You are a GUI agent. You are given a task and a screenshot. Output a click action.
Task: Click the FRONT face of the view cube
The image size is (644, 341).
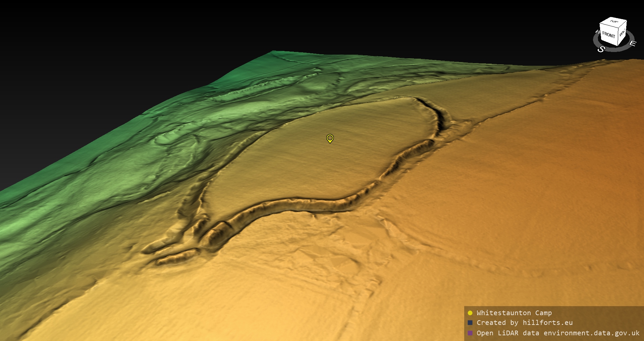pos(608,35)
